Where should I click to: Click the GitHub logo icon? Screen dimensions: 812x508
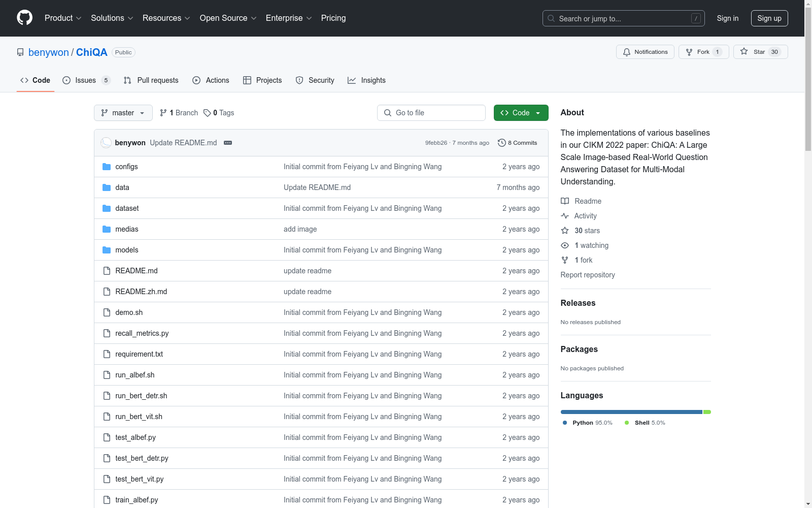24,18
